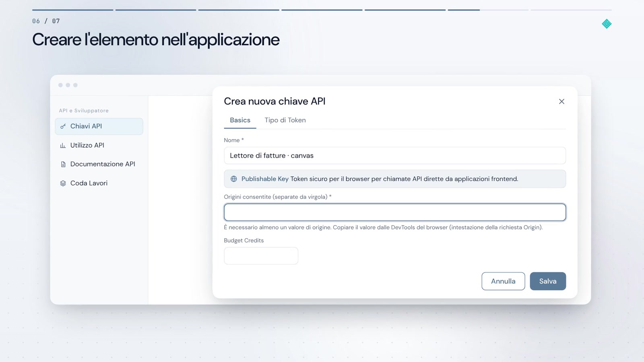Close the Crea nuova chiave API dialog

click(x=561, y=101)
